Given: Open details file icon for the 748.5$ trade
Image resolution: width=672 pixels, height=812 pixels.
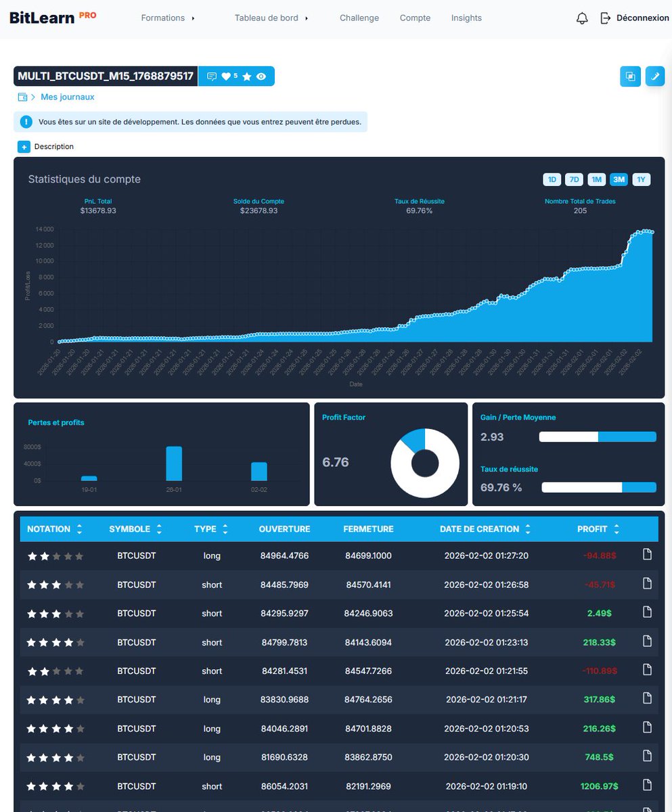Looking at the screenshot, I should [647, 757].
